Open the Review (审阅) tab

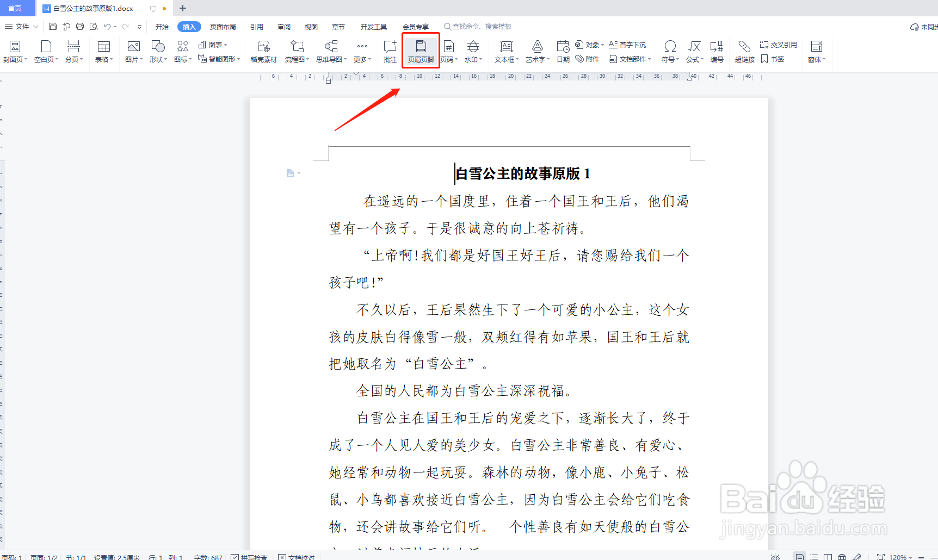click(x=284, y=27)
